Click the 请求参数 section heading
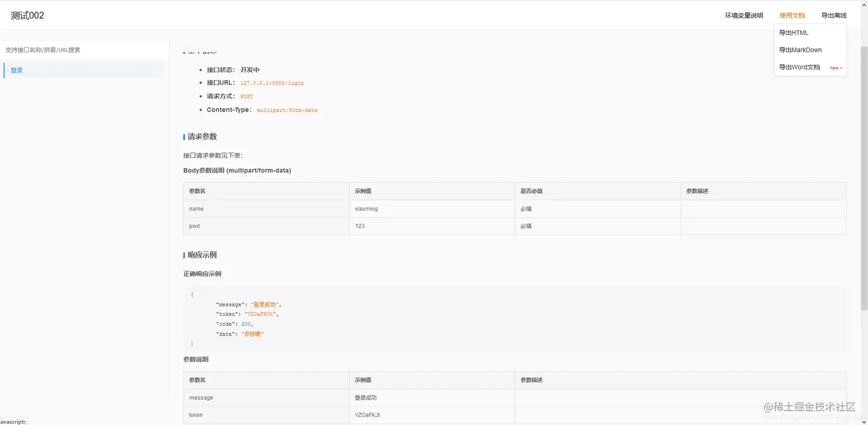 (x=202, y=137)
